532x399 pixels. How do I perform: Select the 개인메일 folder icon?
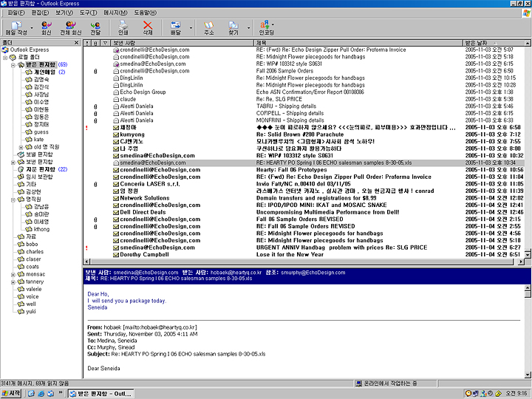[29, 72]
